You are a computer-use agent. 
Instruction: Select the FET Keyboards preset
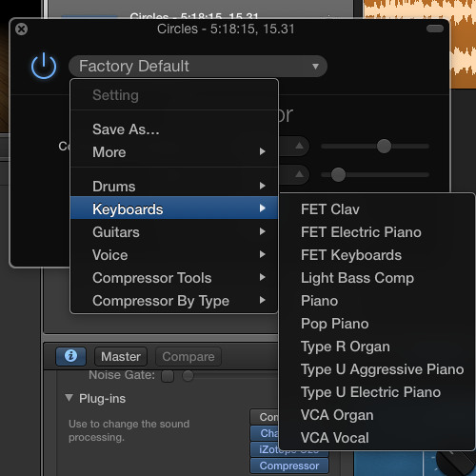(377, 255)
